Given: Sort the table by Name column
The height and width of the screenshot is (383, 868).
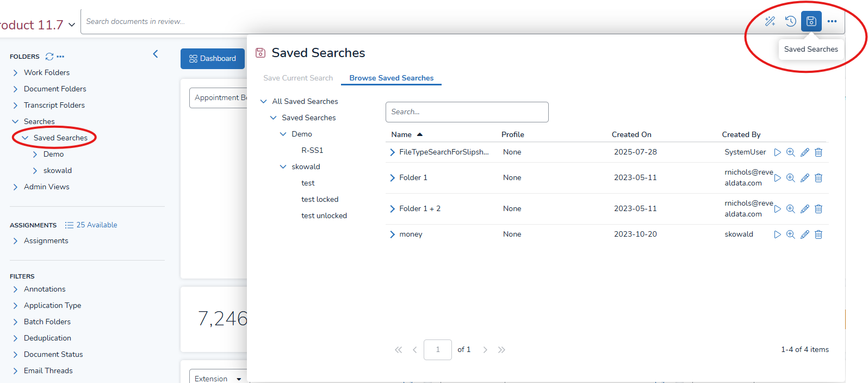Looking at the screenshot, I should [x=401, y=135].
